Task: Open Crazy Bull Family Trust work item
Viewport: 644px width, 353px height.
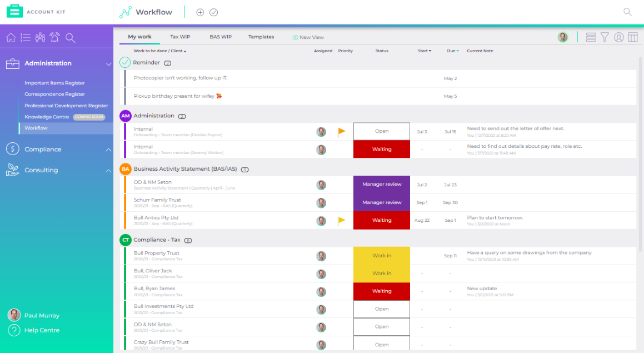Action: pyautogui.click(x=161, y=342)
